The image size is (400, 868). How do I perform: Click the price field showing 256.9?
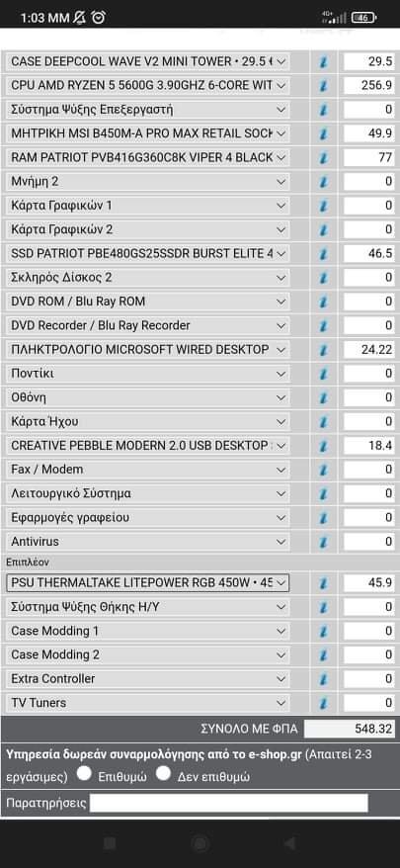(x=369, y=85)
